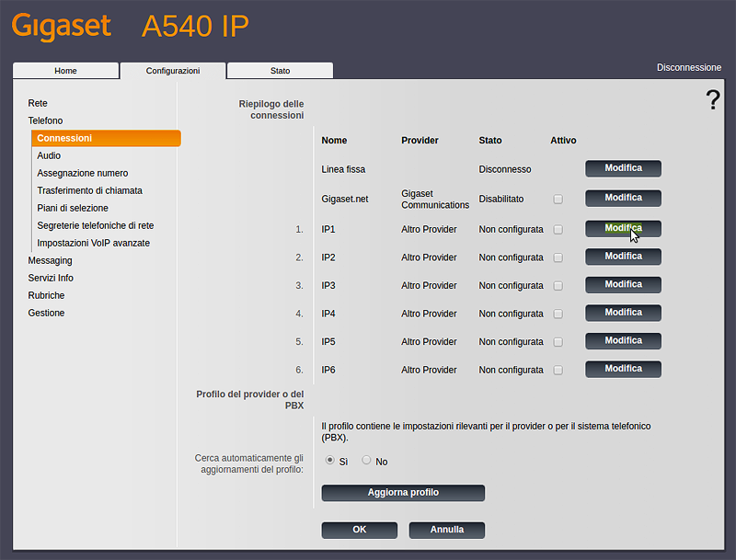Screen dimensions: 736x560
Task: Click the Nome column header
Action: [x=334, y=141]
